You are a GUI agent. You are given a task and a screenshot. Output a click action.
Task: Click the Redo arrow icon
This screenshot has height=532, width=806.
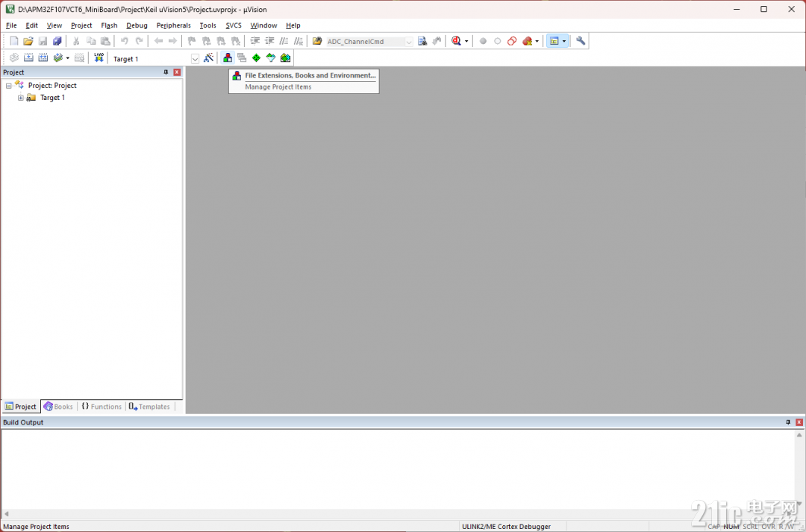click(139, 41)
